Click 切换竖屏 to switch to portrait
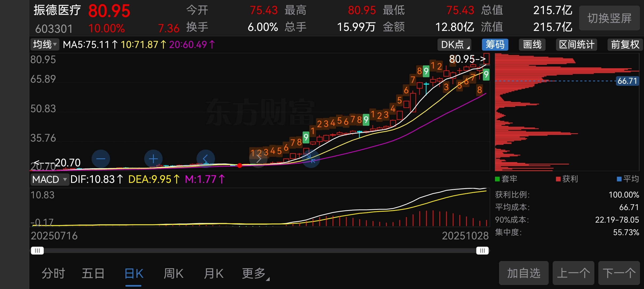Image resolution: width=644 pixels, height=289 pixels. tap(609, 18)
